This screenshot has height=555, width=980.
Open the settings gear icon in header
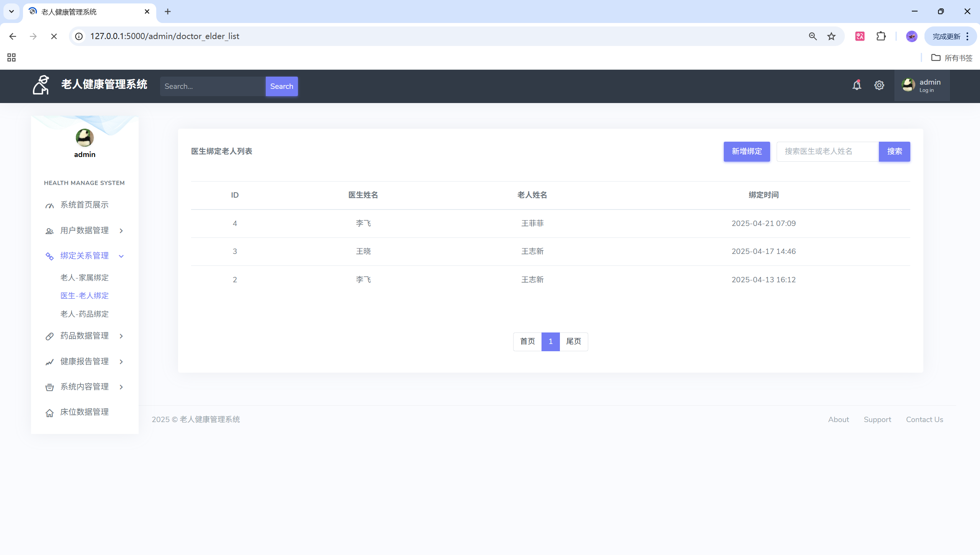point(879,85)
